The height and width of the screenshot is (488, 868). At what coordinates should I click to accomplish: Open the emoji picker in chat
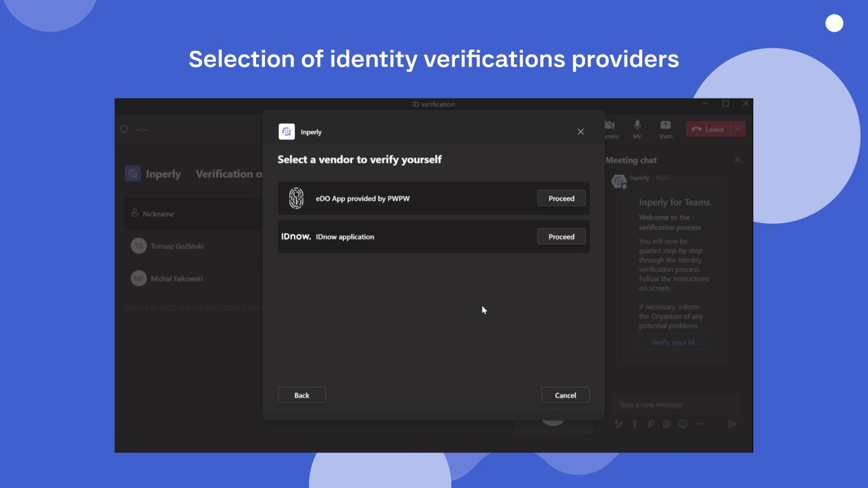click(x=683, y=424)
